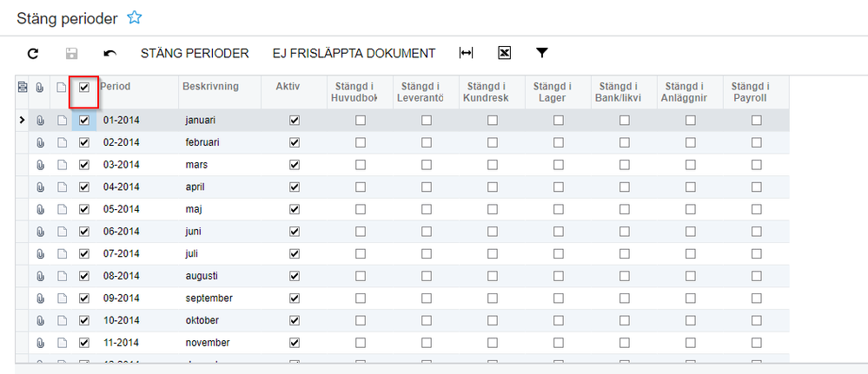Click EJ FRISLÄPPTA DOKUMENT button

pos(354,54)
